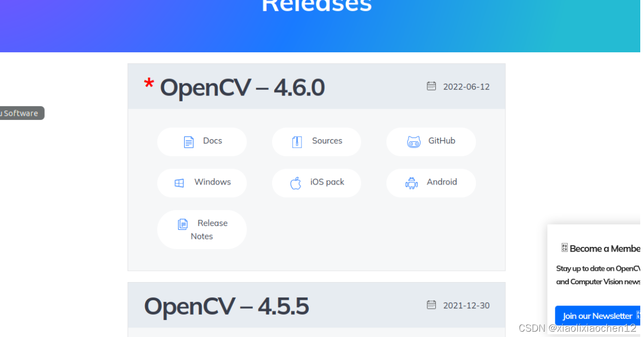
Task: Click the Join our Newsletter button
Action: pos(598,316)
